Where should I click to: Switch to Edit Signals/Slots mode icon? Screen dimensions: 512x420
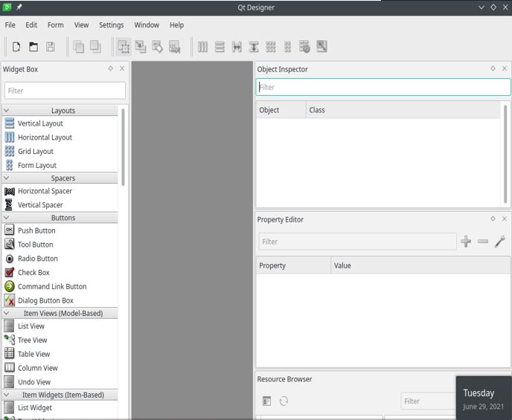141,47
